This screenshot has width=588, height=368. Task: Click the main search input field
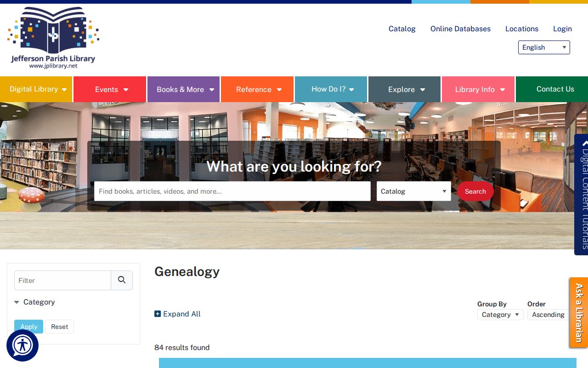point(232,191)
